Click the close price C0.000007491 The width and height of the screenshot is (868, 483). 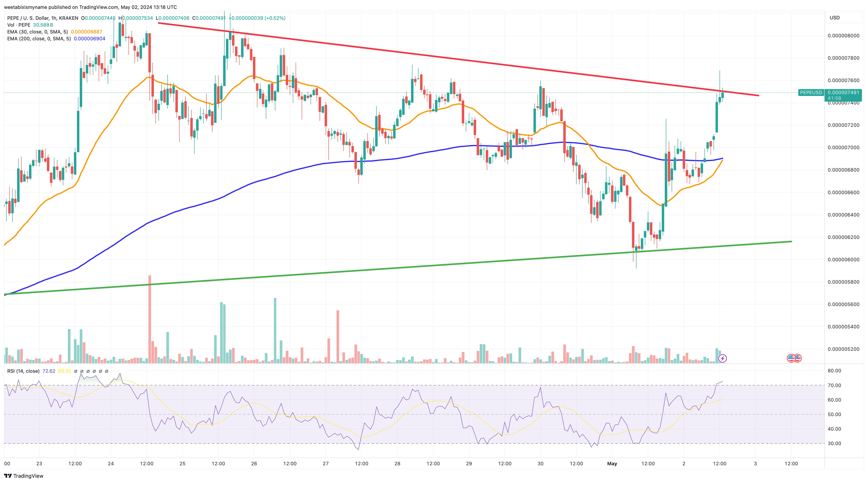tap(209, 18)
